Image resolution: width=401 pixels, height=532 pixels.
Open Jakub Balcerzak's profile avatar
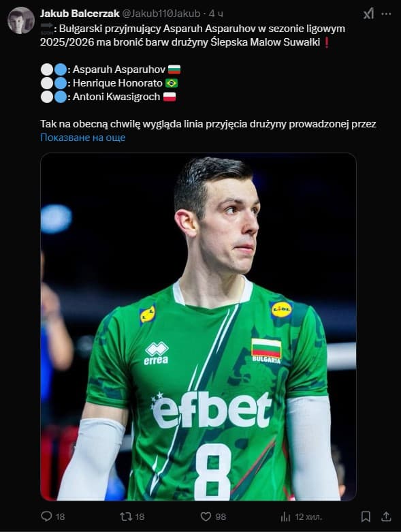[21, 20]
